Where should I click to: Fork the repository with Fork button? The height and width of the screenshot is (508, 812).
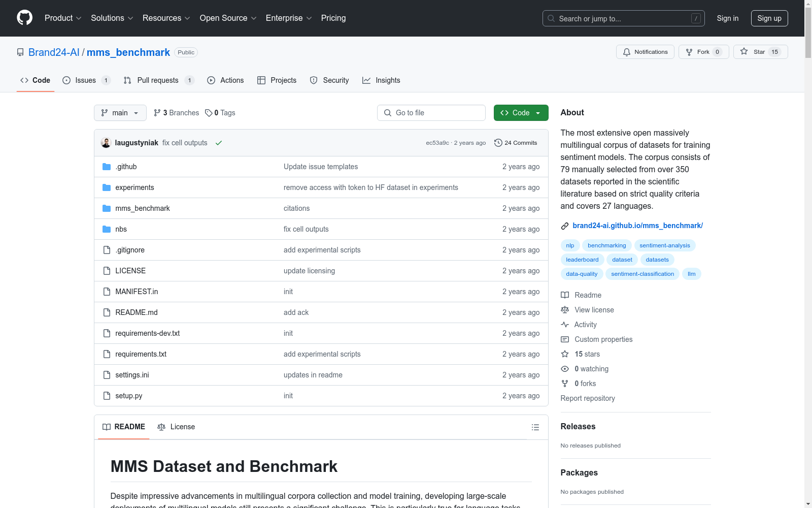(x=703, y=52)
